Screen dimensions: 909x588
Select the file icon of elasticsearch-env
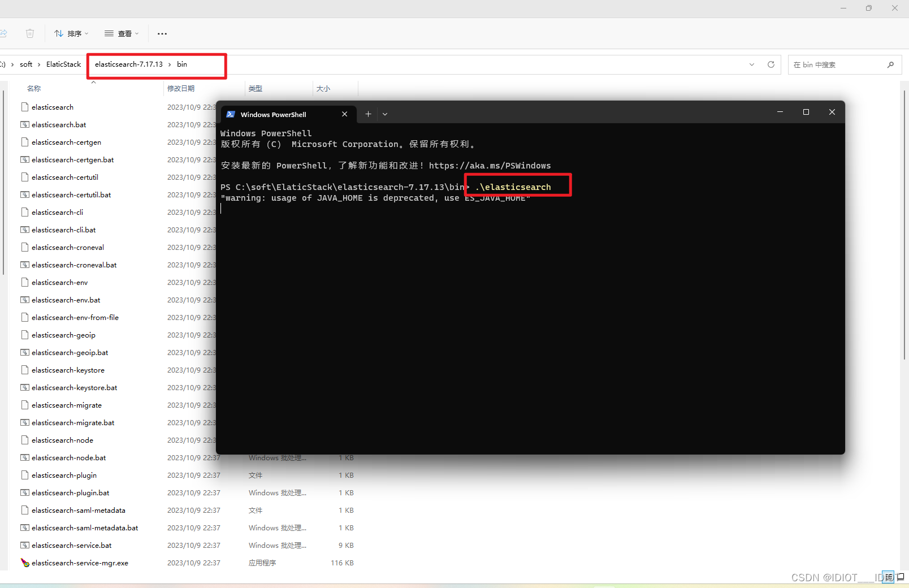25,282
